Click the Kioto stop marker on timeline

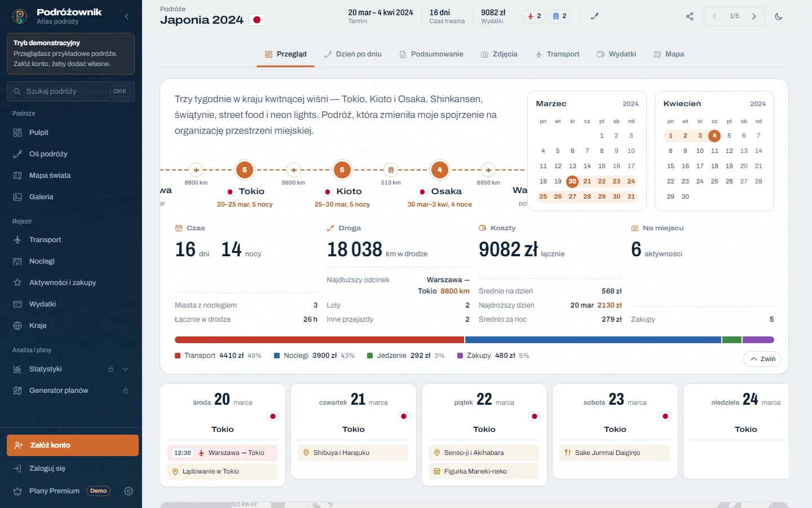(x=342, y=170)
